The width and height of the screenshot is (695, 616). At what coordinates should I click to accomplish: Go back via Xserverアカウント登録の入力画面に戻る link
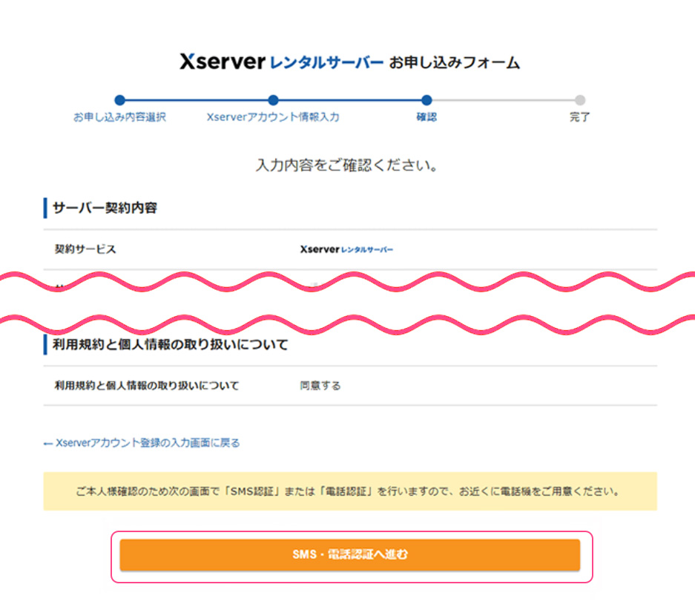click(142, 442)
